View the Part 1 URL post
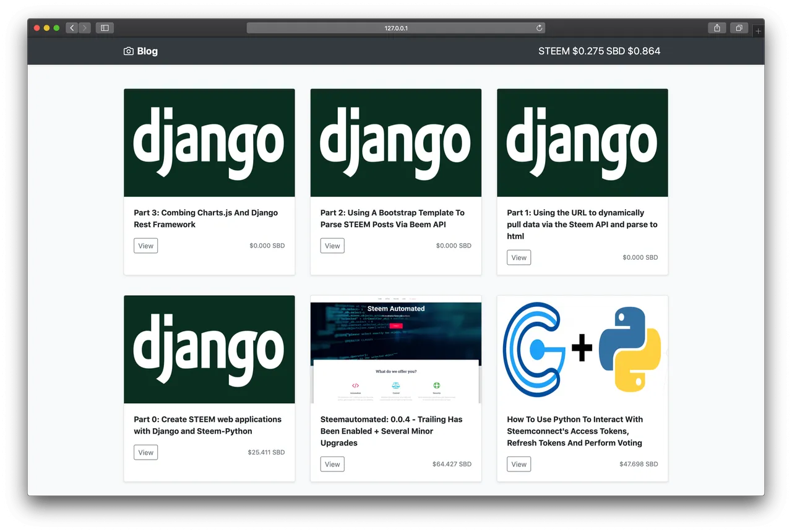Screen dimensions: 792x532 click(x=519, y=257)
